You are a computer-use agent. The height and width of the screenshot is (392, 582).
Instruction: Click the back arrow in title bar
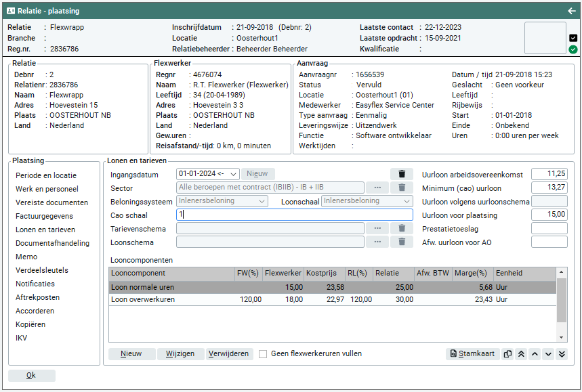tap(571, 11)
